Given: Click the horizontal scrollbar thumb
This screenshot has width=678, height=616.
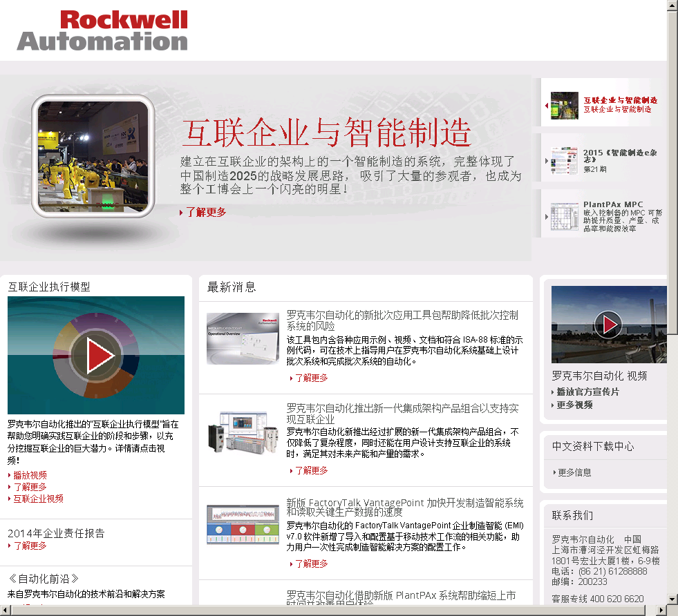Looking at the screenshot, I should coord(328,610).
